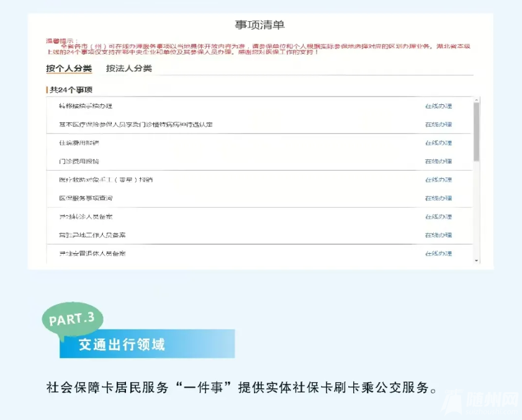
Task: Open 在线办理 for 异地安置退休人员备案
Action: pos(438,254)
